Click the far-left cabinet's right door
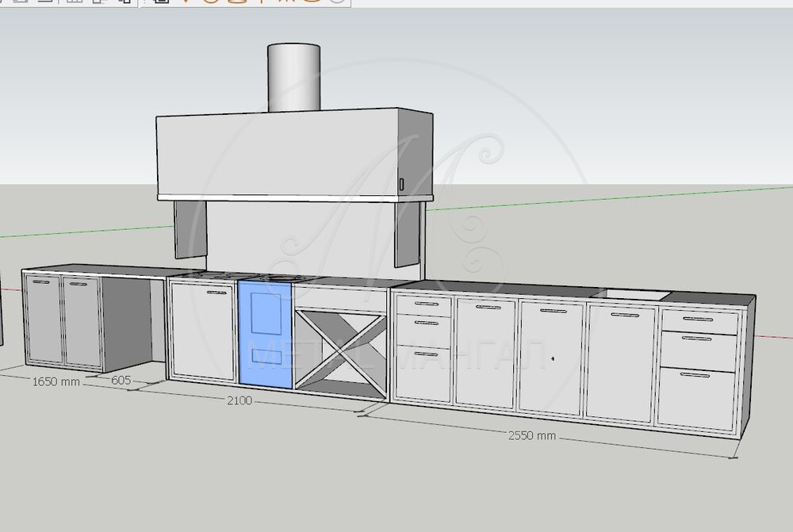This screenshot has width=793, height=532. pyautogui.click(x=81, y=322)
